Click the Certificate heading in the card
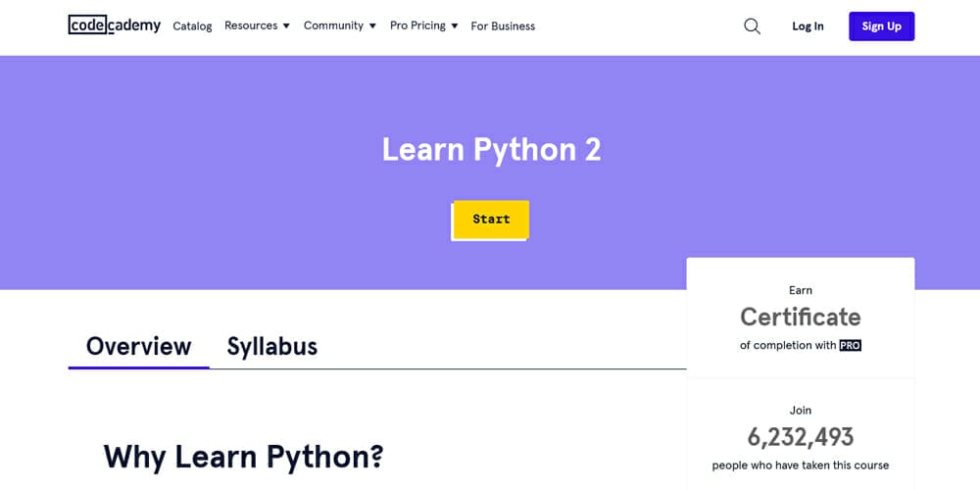The height and width of the screenshot is (490, 980). click(x=800, y=317)
